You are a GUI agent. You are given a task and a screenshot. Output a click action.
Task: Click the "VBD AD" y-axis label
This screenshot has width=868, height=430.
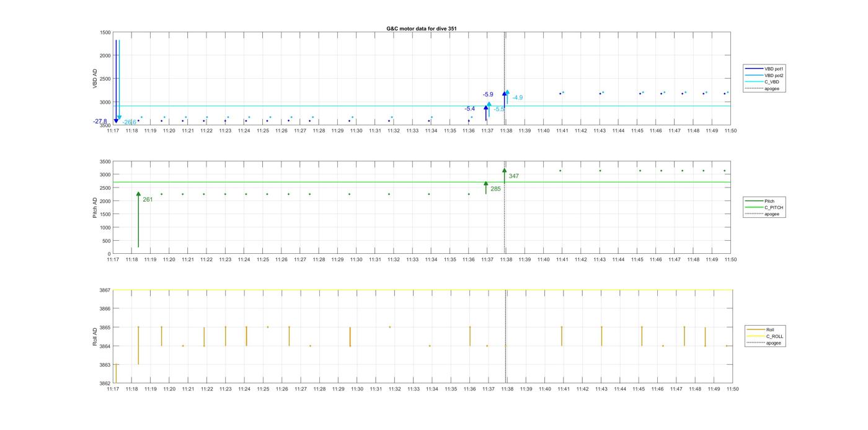pyautogui.click(x=95, y=79)
